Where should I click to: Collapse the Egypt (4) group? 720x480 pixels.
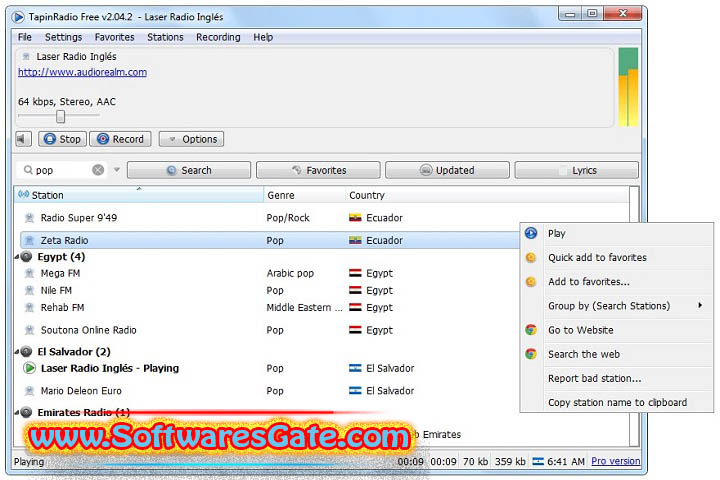coord(17,257)
